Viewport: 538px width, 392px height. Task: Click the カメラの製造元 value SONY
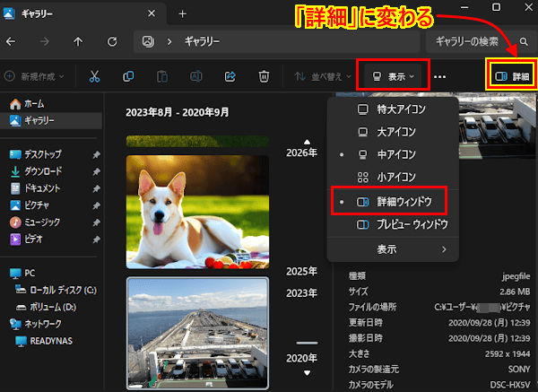click(x=519, y=370)
